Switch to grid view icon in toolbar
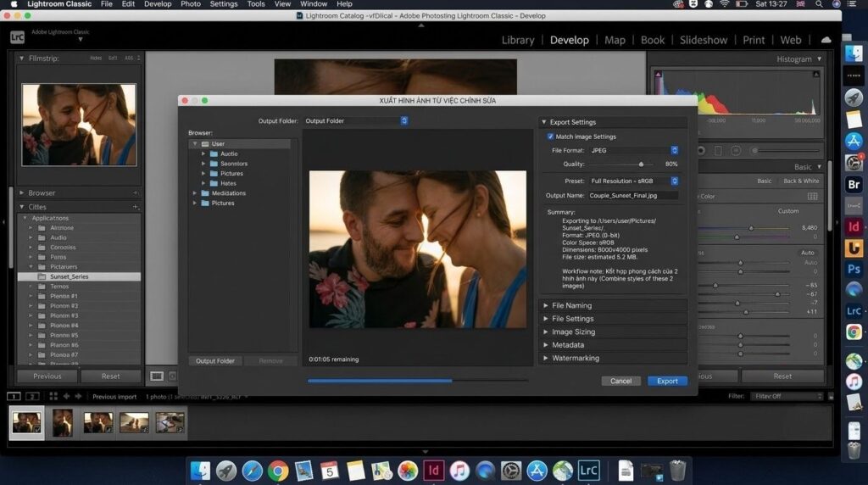Screen dimensions: 868x485 [53, 397]
